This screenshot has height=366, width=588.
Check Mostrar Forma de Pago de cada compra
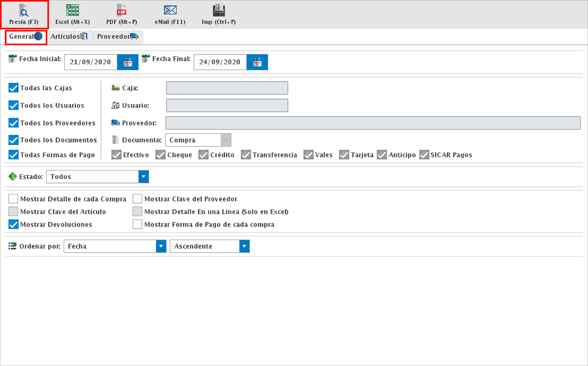[x=138, y=224]
